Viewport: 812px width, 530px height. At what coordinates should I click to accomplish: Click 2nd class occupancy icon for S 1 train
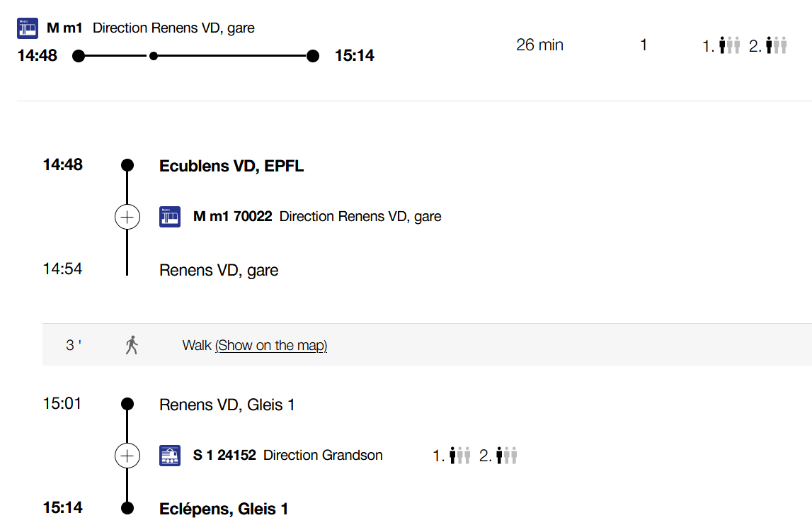coord(507,456)
